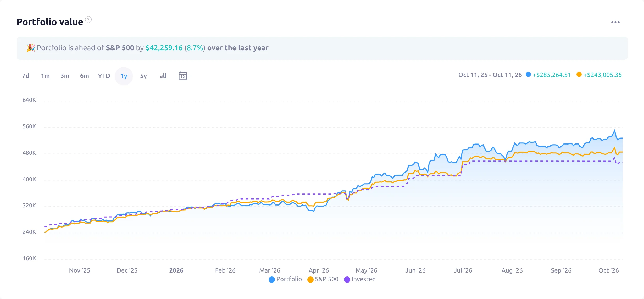Screen dimensions: 644x299
Task: Click the 400K y-axis label
Action: [29, 179]
